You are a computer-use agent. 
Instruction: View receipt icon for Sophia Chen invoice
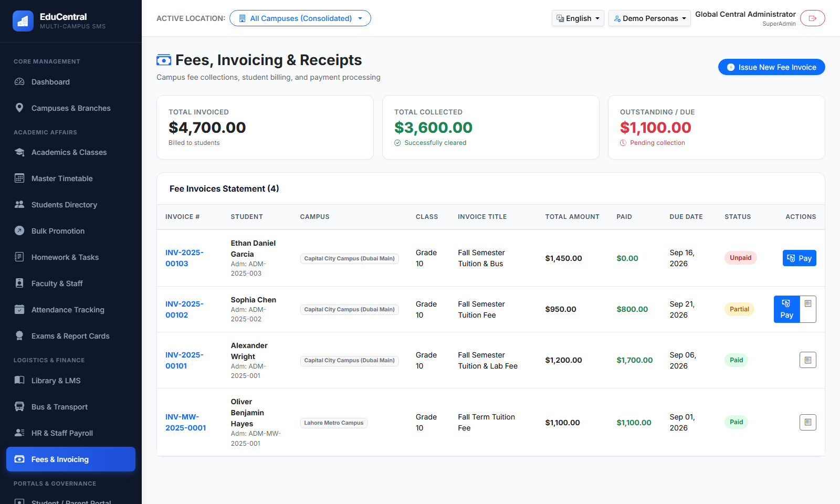point(808,309)
